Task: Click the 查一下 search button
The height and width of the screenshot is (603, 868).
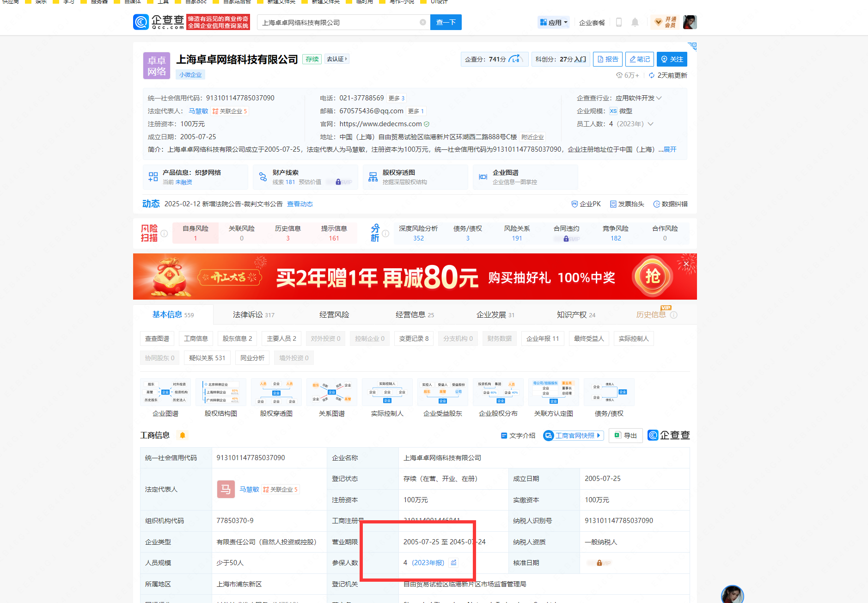Action: pos(446,22)
